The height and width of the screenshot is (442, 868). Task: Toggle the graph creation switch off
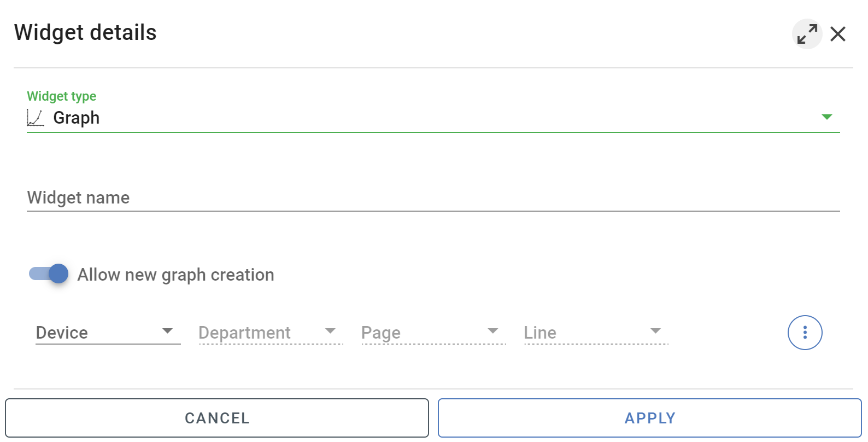tap(48, 274)
